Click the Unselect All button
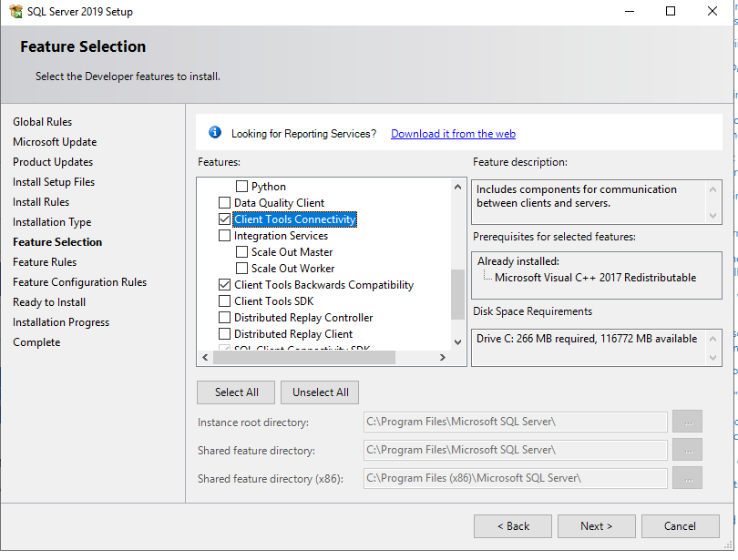738x560 pixels. (320, 392)
